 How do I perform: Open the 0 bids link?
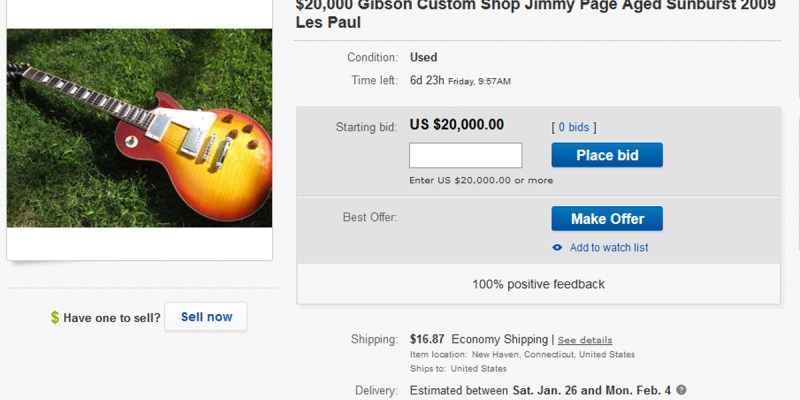click(574, 127)
